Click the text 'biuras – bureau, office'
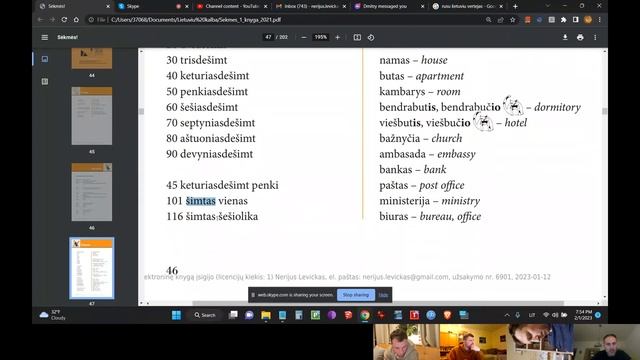640x360 pixels. point(430,216)
